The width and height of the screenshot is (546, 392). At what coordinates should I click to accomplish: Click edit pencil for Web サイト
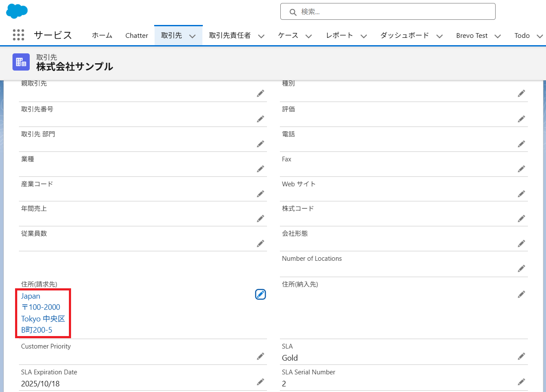(x=521, y=193)
